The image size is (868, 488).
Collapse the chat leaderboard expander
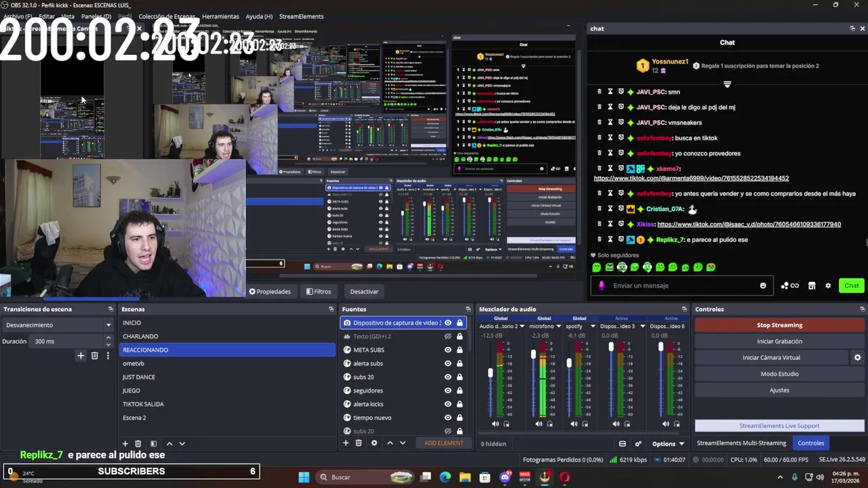pyautogui.click(x=727, y=85)
